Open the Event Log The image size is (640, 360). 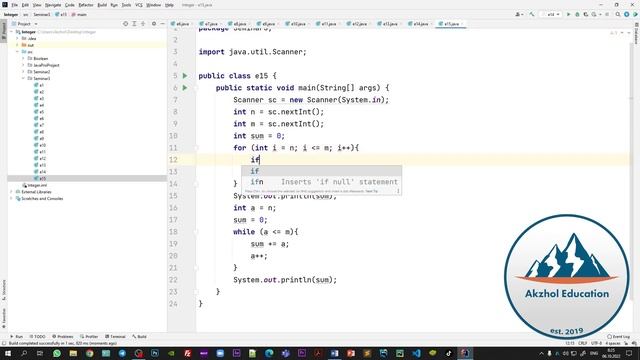click(619, 337)
